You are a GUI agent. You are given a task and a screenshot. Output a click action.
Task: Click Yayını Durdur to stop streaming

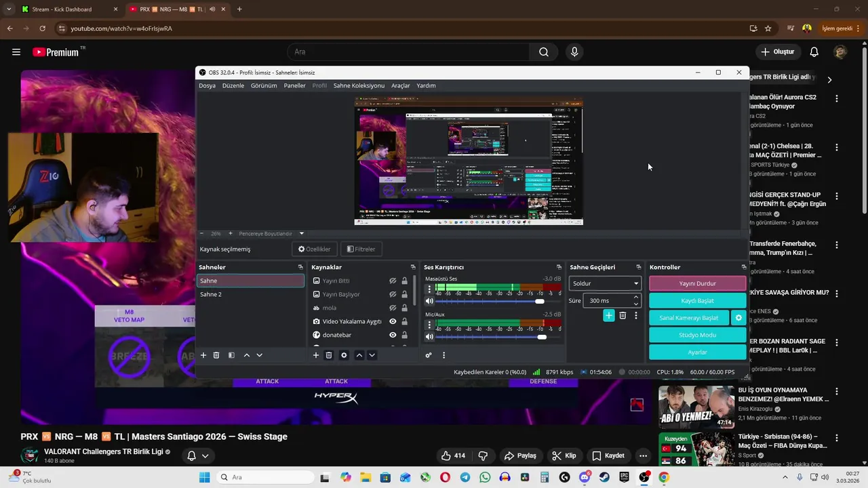point(697,283)
